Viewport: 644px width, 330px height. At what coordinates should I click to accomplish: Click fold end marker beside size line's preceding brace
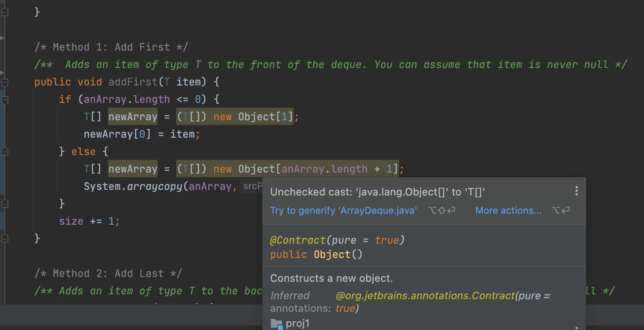5,204
